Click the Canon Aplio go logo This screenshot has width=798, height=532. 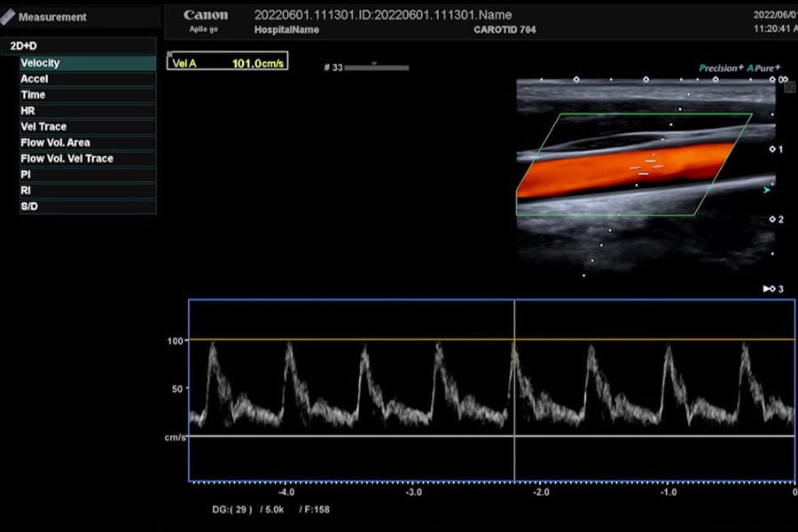pos(206,21)
